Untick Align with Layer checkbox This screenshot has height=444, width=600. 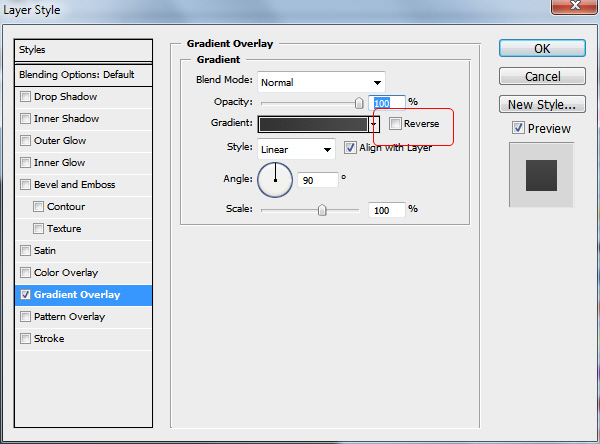(350, 148)
